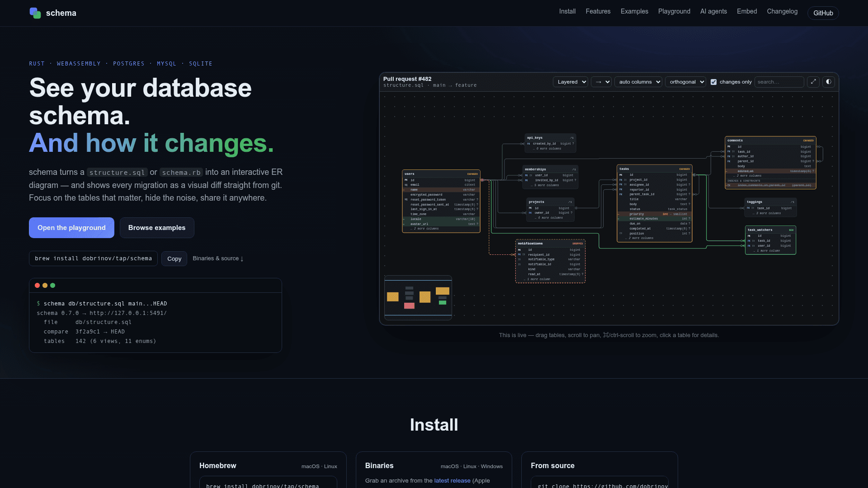Select the taggings table

coord(771,207)
